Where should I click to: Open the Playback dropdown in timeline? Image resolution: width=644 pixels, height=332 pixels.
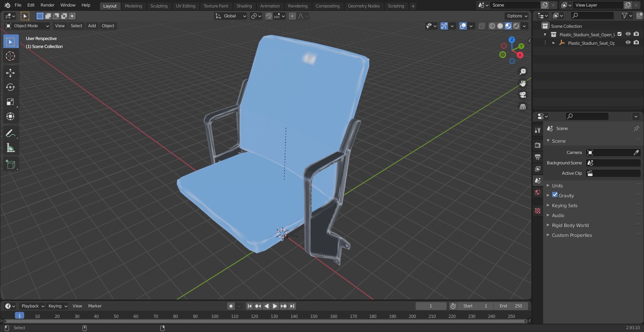32,306
